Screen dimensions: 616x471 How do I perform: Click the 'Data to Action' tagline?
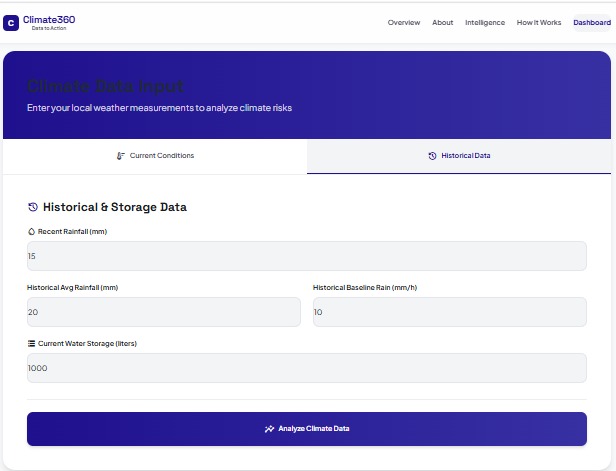point(49,28)
